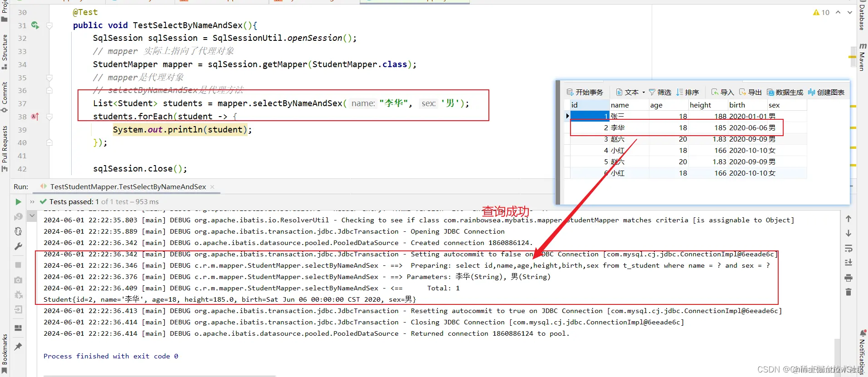The height and width of the screenshot is (377, 868).
Task: Expand the double-chevron in test toolbar
Action: [32, 201]
